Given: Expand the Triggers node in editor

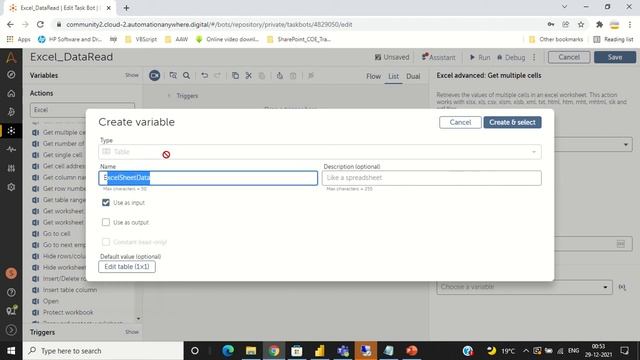Looking at the screenshot, I should point(169,96).
